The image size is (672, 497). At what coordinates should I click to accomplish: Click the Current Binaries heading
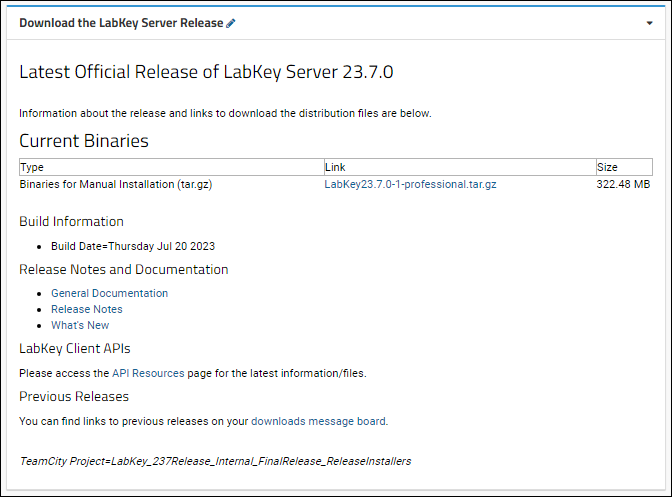click(84, 141)
